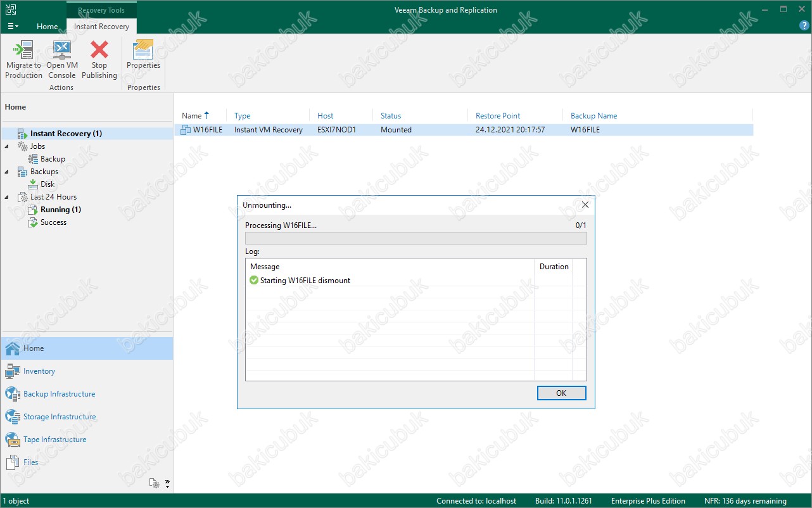Open Properties from the ribbon

coord(144,55)
